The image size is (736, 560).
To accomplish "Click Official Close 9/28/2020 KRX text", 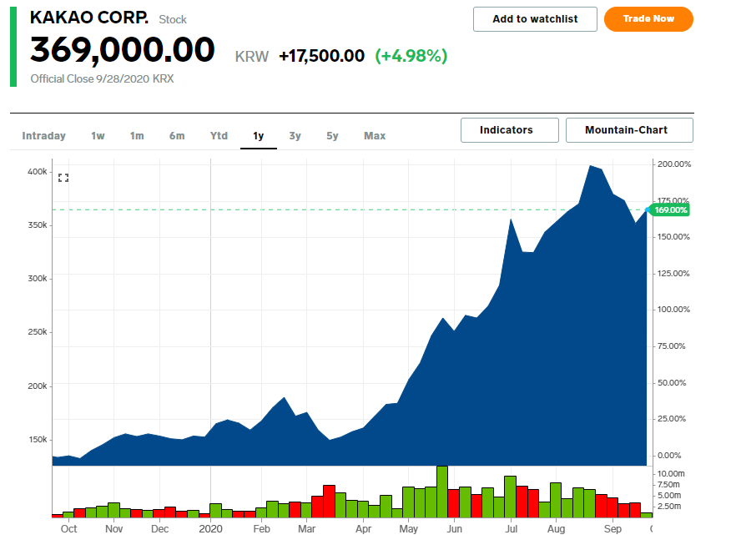I will [102, 78].
